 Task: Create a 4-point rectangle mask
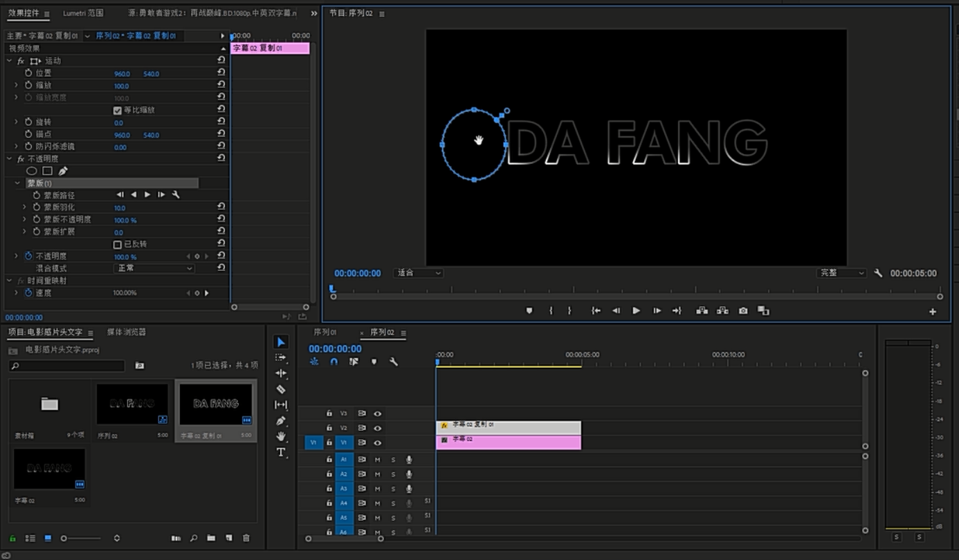tap(47, 171)
